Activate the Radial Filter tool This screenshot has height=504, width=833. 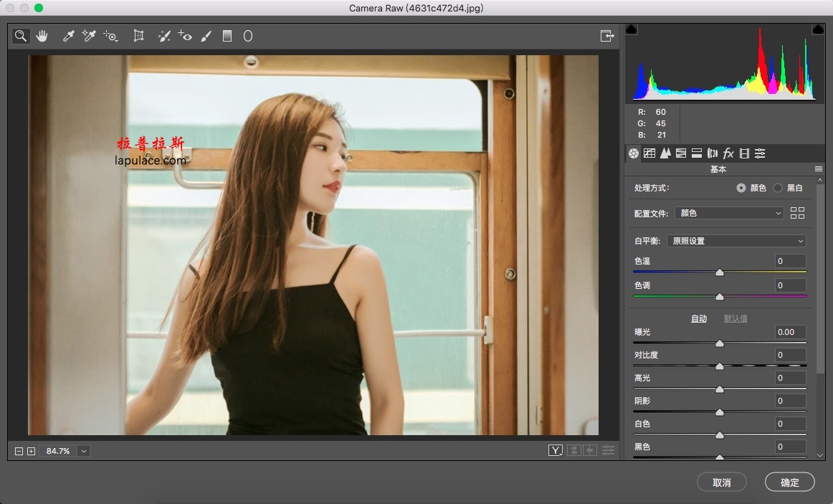point(247,36)
